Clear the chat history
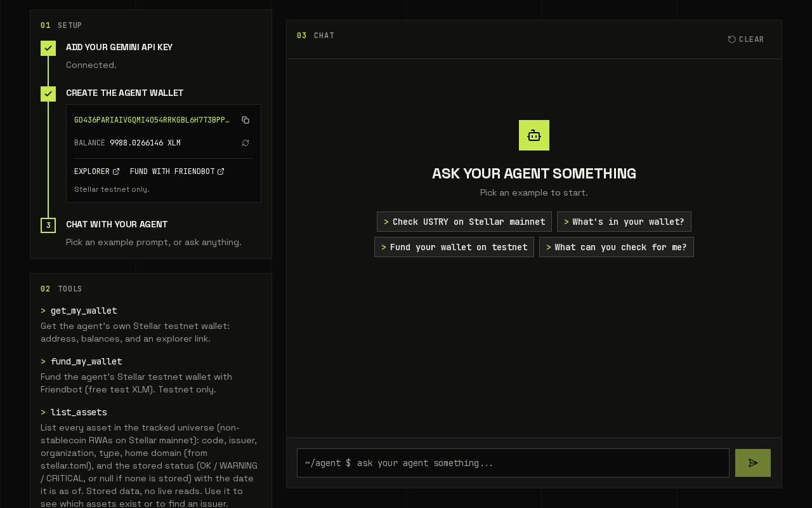Image resolution: width=812 pixels, height=508 pixels. pyautogui.click(x=746, y=39)
